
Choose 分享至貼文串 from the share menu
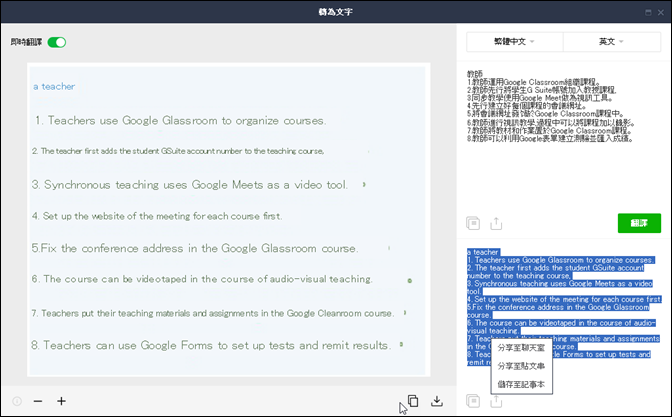click(x=521, y=366)
